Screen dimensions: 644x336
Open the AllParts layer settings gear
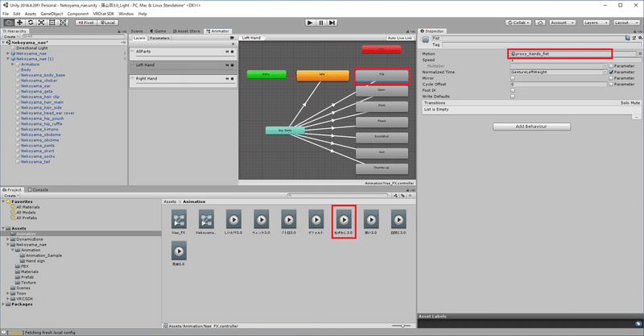(232, 52)
